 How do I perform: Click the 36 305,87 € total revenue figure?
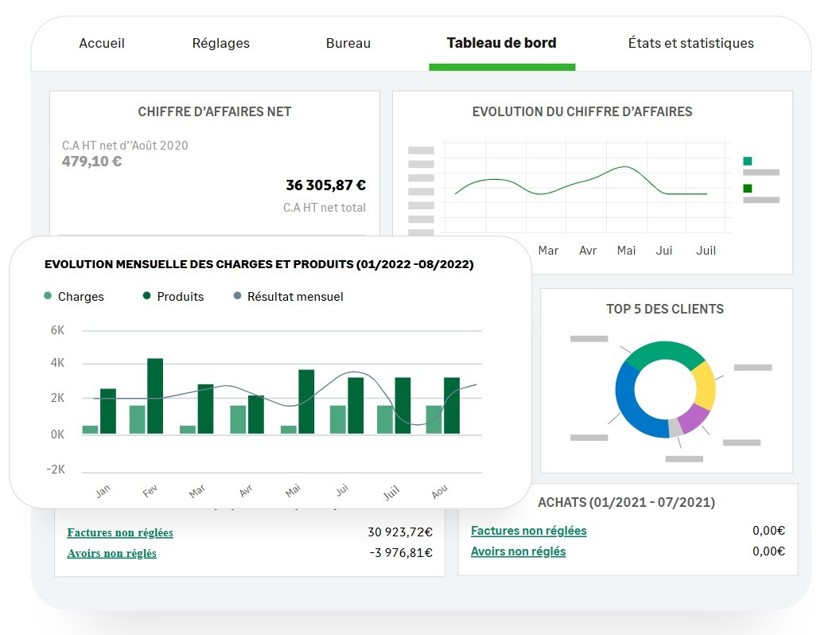click(325, 185)
